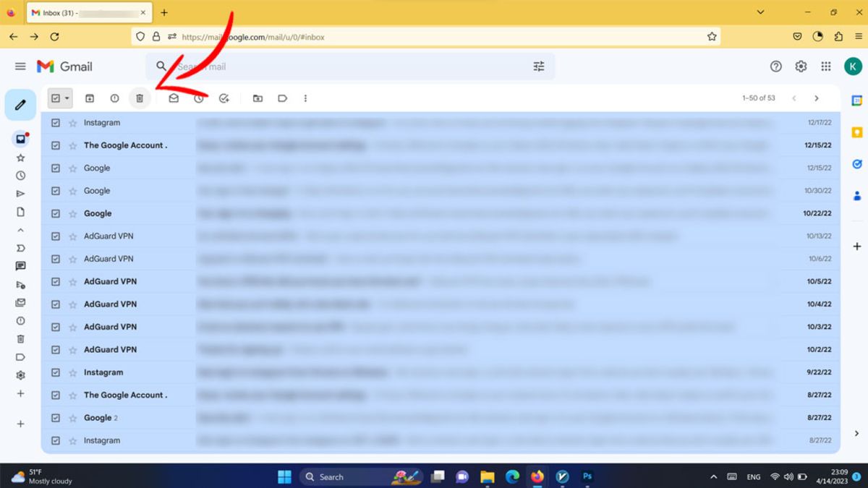Snooze selected emails with clock icon
This screenshot has width=868, height=488.
(199, 98)
